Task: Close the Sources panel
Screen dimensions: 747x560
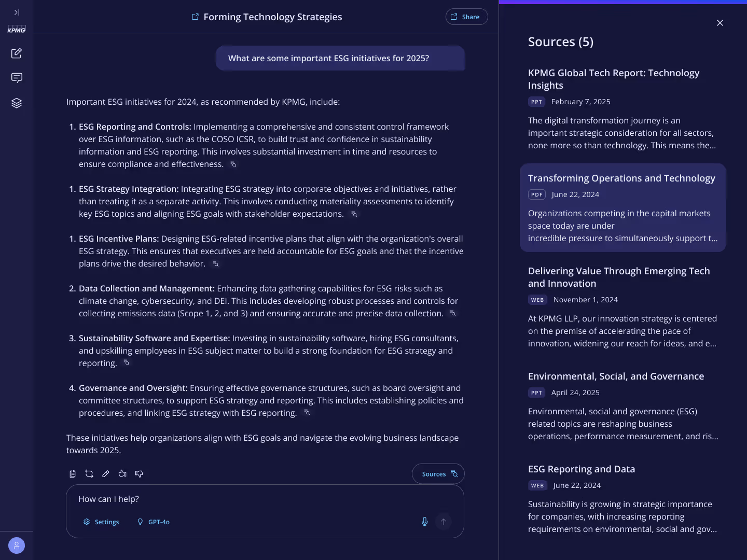Action: (720, 23)
